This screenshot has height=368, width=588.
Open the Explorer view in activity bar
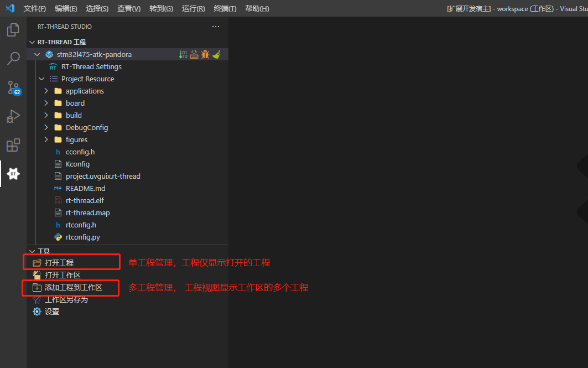(13, 30)
